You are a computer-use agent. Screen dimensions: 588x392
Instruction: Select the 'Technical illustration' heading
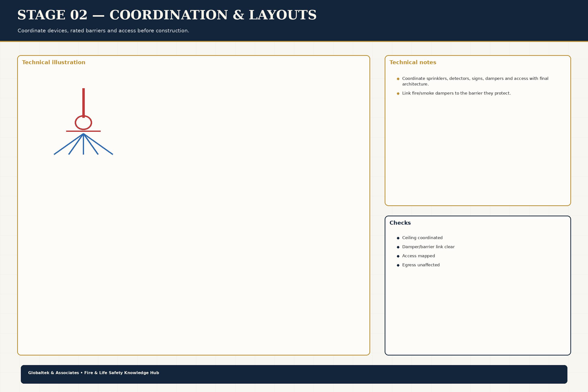point(53,62)
